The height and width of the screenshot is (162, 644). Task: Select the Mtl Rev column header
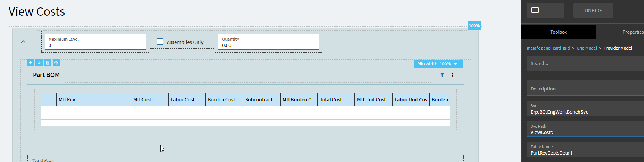(94, 99)
